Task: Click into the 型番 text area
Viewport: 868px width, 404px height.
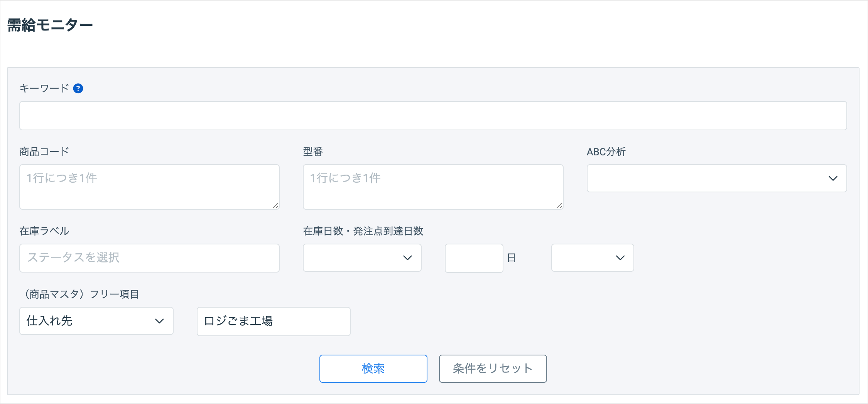Action: [x=433, y=187]
